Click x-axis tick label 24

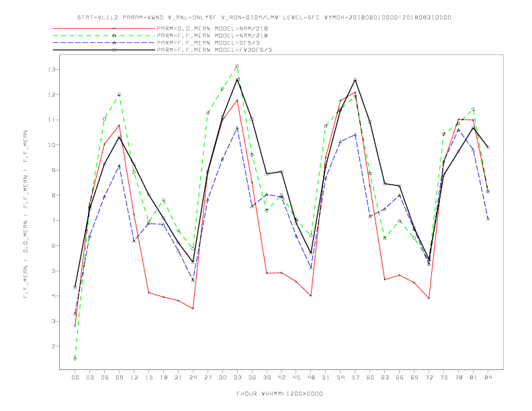coord(193,377)
